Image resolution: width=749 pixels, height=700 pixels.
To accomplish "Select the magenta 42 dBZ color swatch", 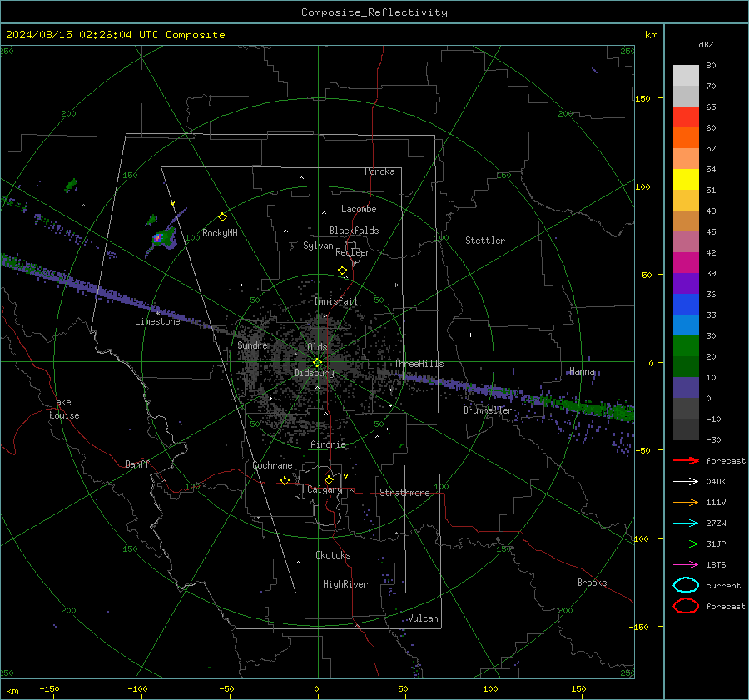I will point(686,263).
